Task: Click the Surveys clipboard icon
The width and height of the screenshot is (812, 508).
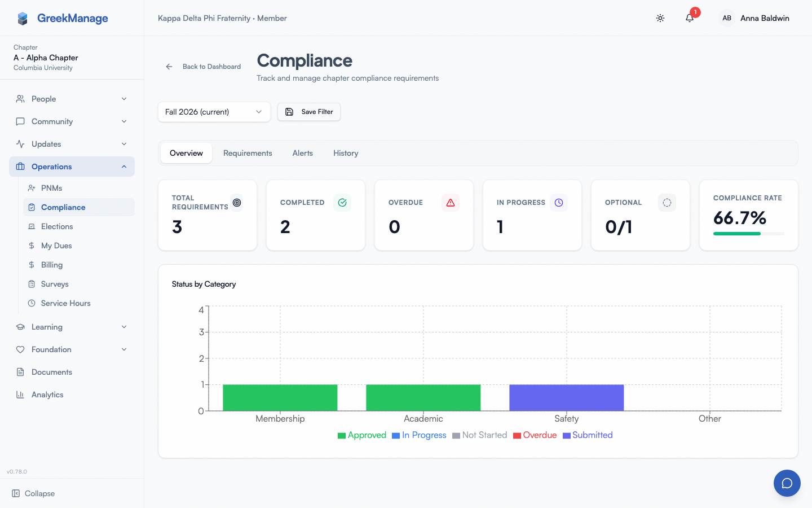Action: pyautogui.click(x=32, y=284)
